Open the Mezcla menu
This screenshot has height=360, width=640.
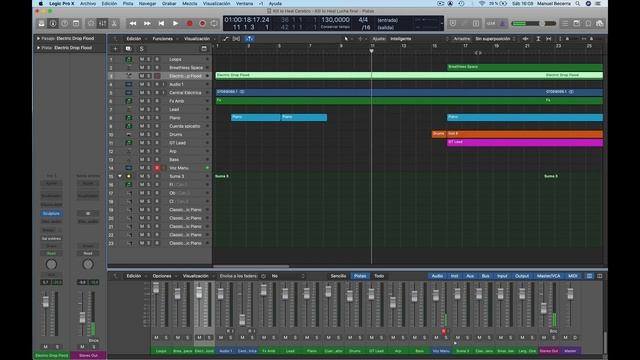189,3
